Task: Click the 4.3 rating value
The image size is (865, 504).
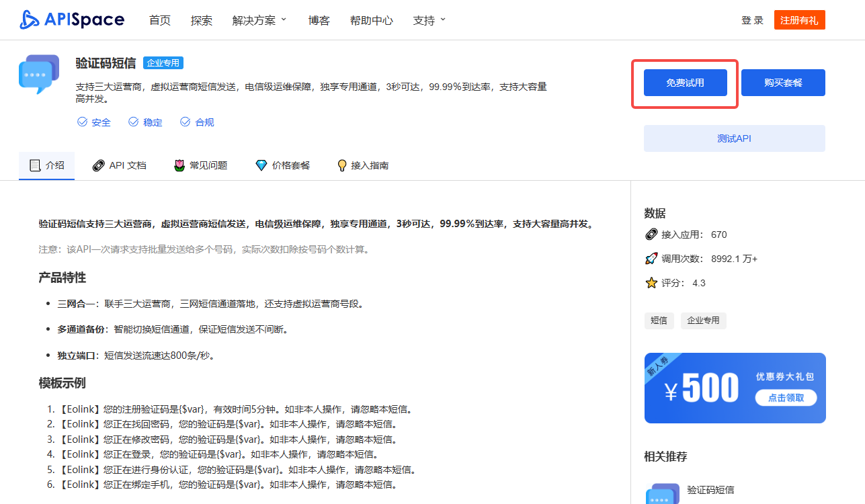Action: [699, 283]
